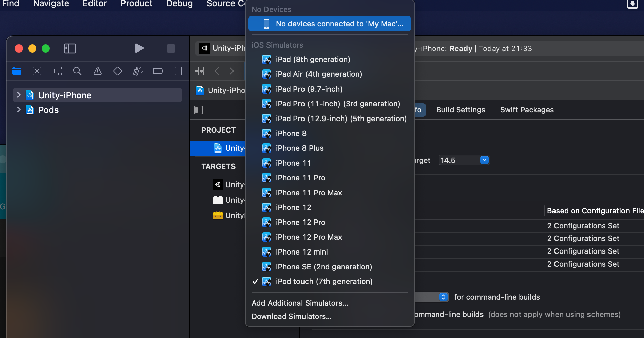This screenshot has height=338, width=644.
Task: Click the Run (play) button
Action: point(139,48)
